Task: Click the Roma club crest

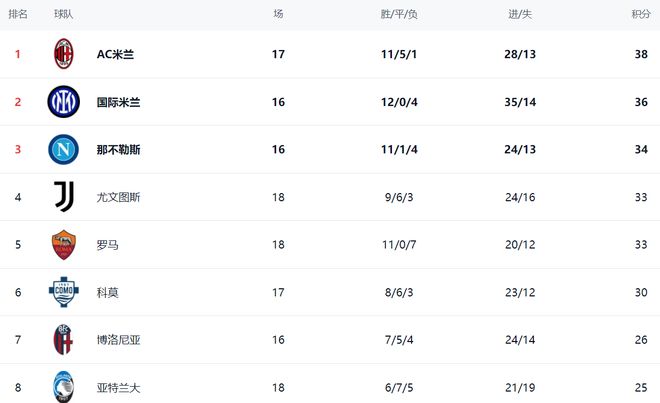Action: pos(63,245)
